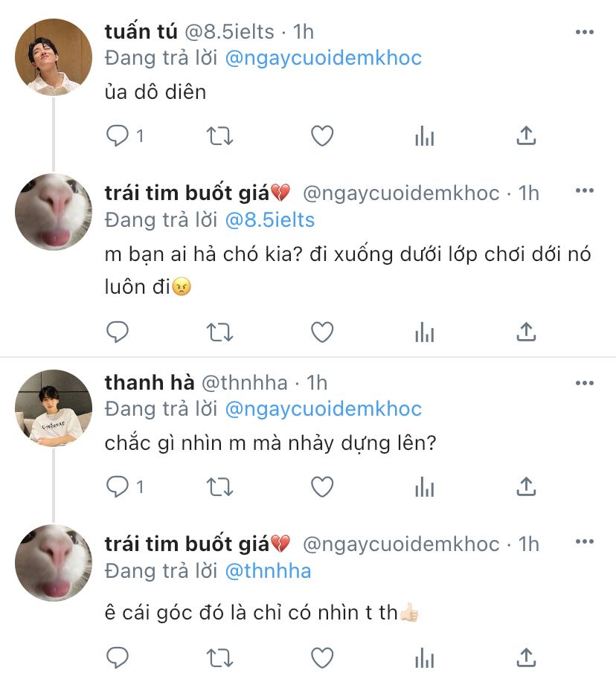Open the @thnhha mention link

click(267, 570)
